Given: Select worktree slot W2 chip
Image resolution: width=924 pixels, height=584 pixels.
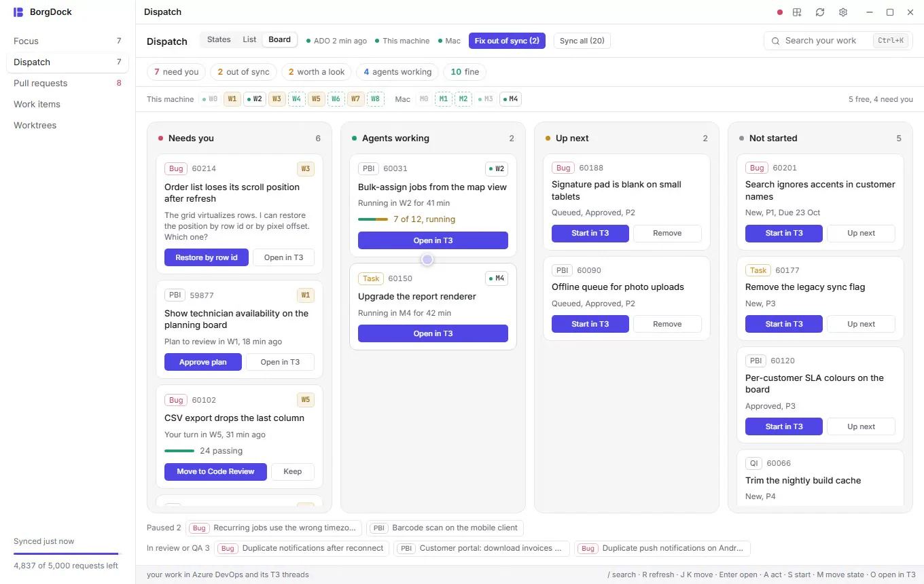Looking at the screenshot, I should point(254,99).
